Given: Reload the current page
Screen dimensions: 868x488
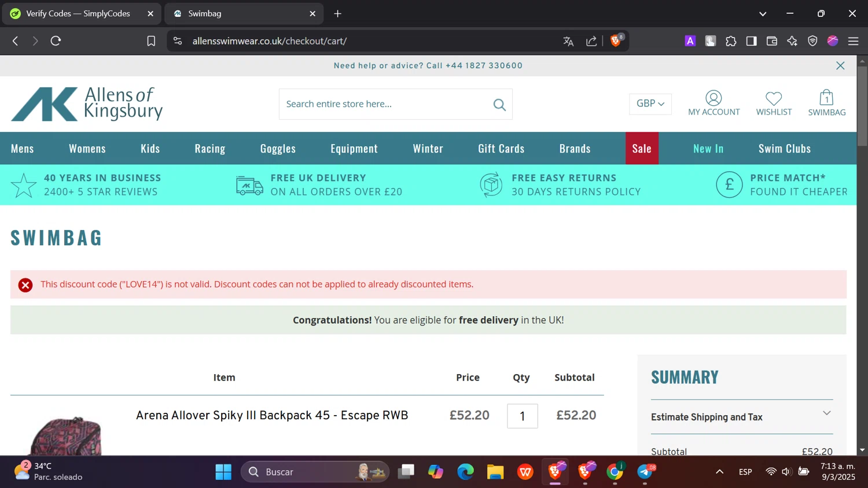Looking at the screenshot, I should 56,41.
